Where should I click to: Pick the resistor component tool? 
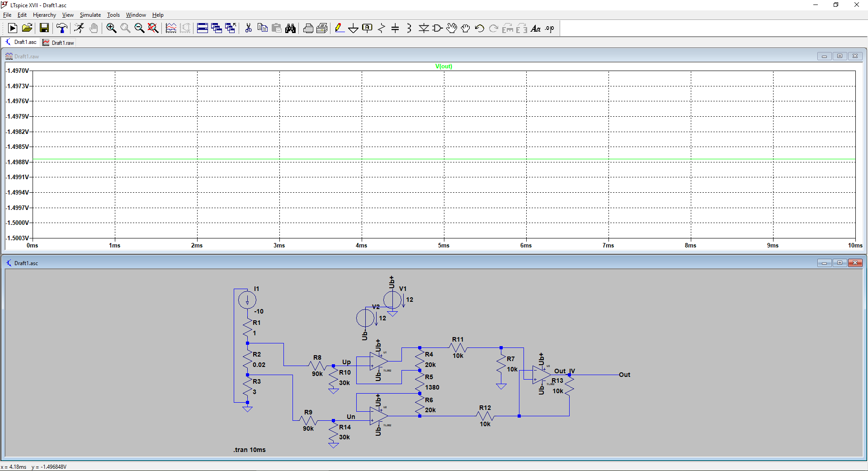click(x=382, y=29)
